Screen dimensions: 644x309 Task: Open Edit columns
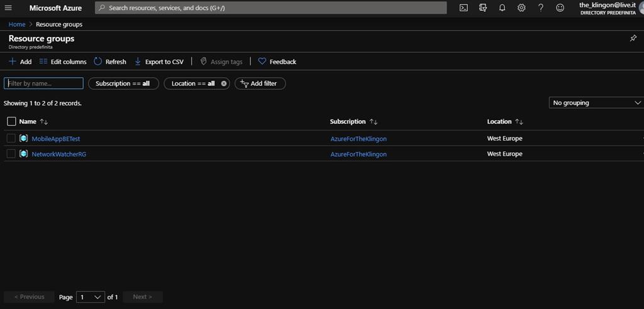point(63,62)
